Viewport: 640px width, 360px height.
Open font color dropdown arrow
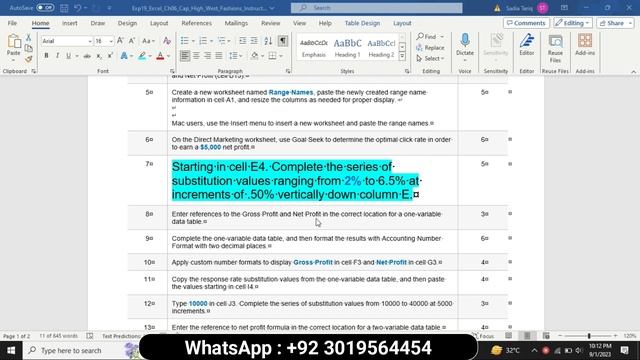(x=169, y=56)
